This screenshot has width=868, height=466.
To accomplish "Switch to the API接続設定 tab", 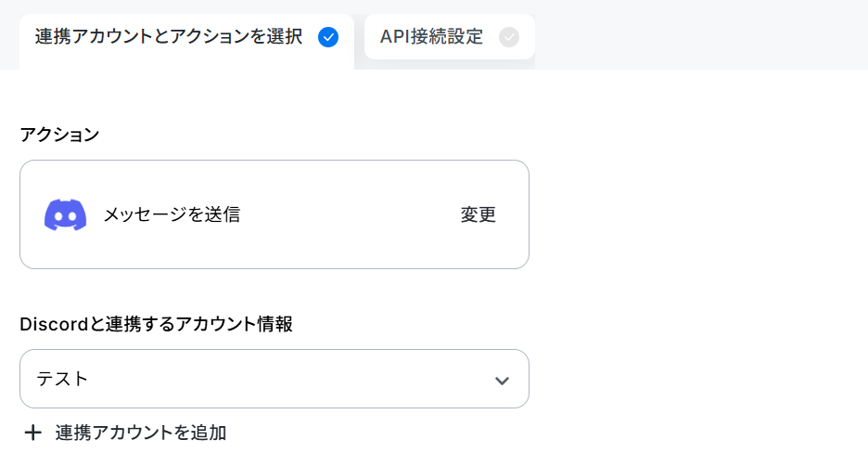I will 450,37.
